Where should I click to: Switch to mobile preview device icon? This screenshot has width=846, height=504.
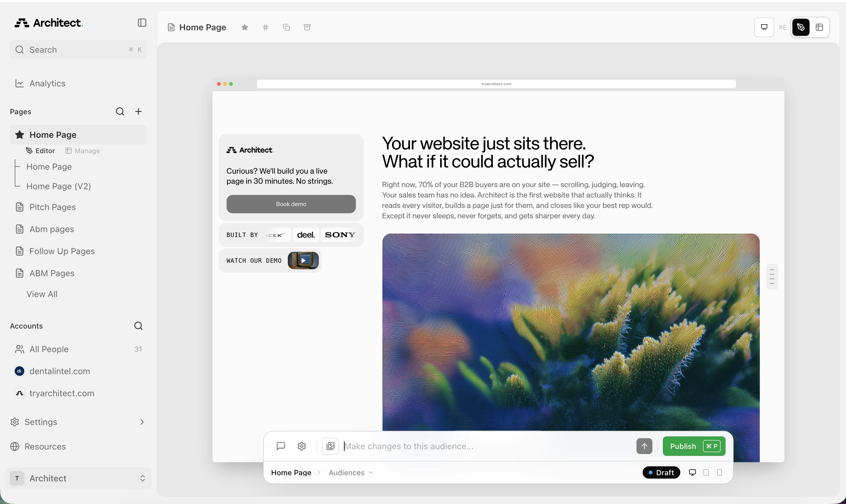[x=719, y=473]
